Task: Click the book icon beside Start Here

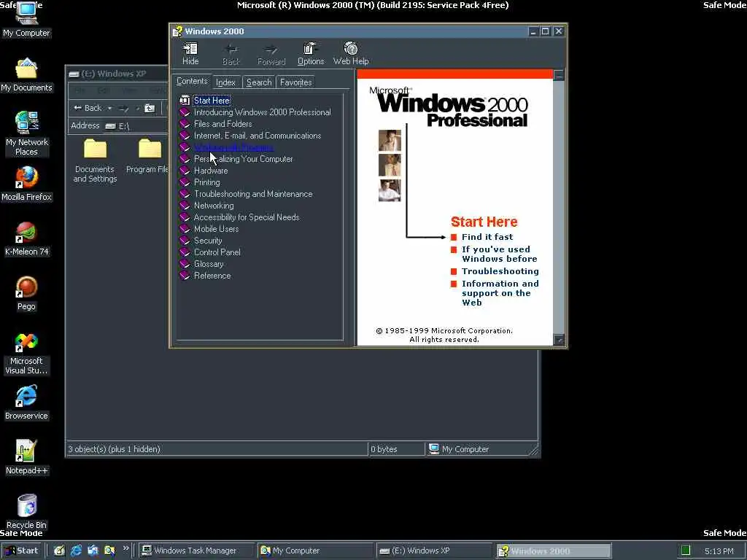Action: pos(185,101)
